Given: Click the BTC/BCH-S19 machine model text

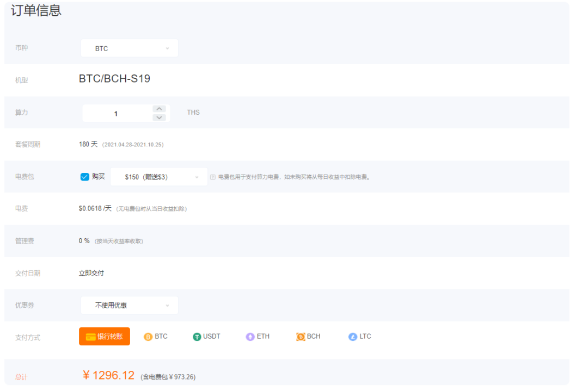Looking at the screenshot, I should pyautogui.click(x=113, y=79).
